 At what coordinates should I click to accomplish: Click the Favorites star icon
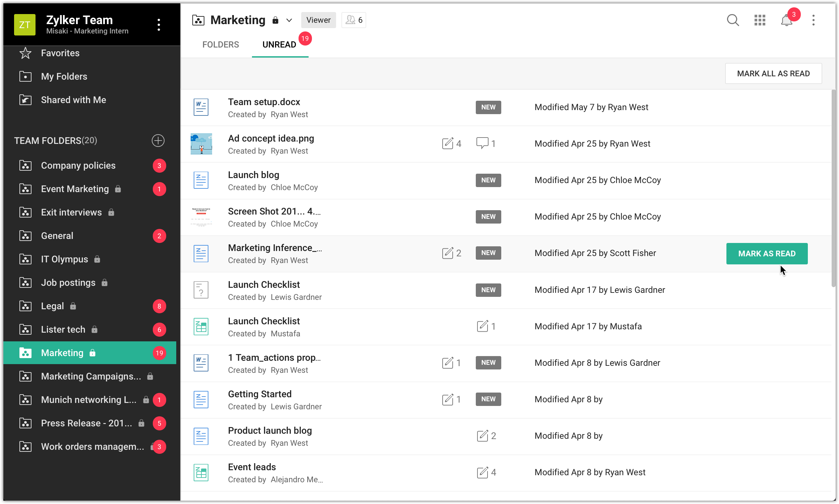tap(25, 53)
